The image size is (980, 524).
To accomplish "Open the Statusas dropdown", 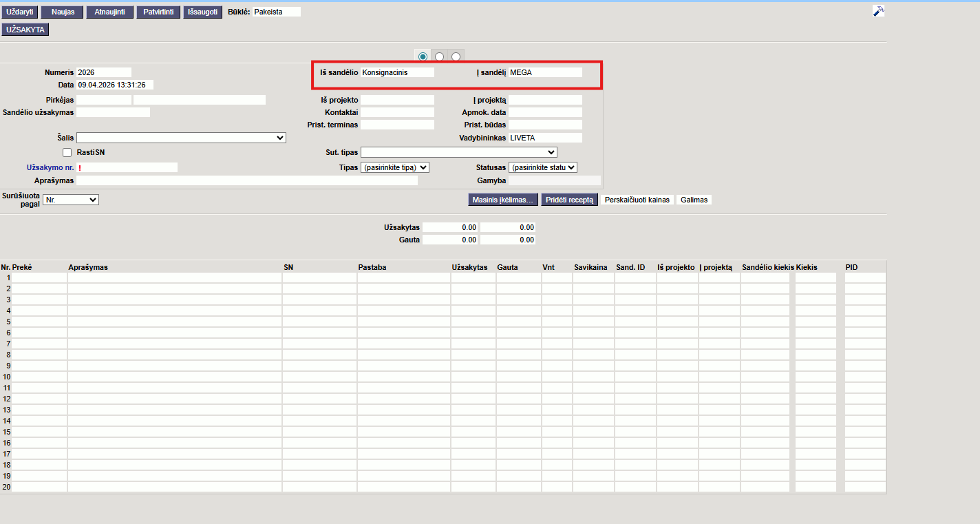I will coord(542,167).
